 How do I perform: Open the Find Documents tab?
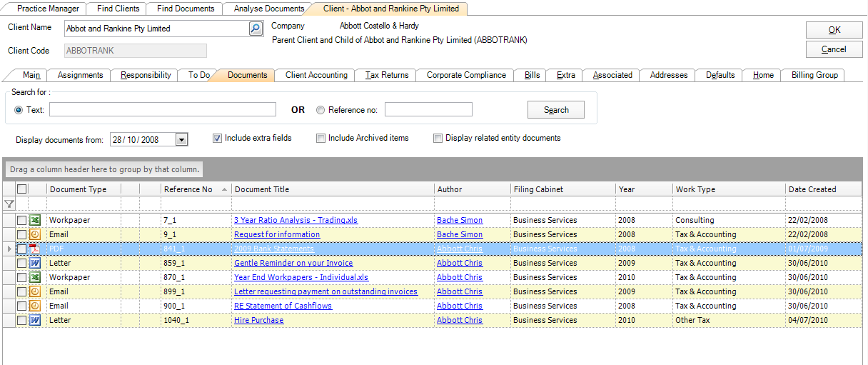(185, 9)
